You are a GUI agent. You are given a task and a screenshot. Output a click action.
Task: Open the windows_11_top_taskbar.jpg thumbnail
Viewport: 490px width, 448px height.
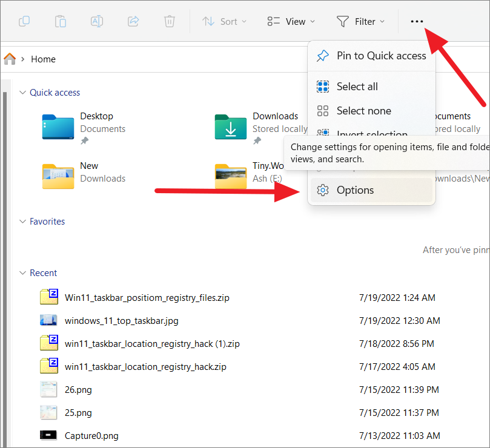(x=48, y=320)
